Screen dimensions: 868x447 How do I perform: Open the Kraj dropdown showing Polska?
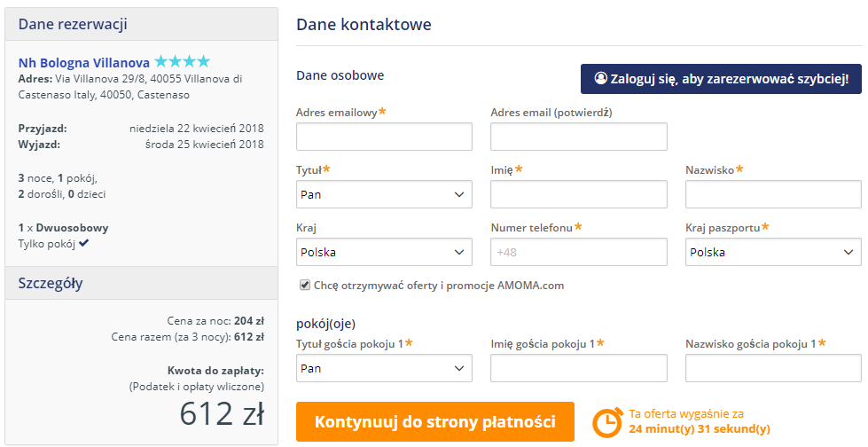[x=384, y=252]
